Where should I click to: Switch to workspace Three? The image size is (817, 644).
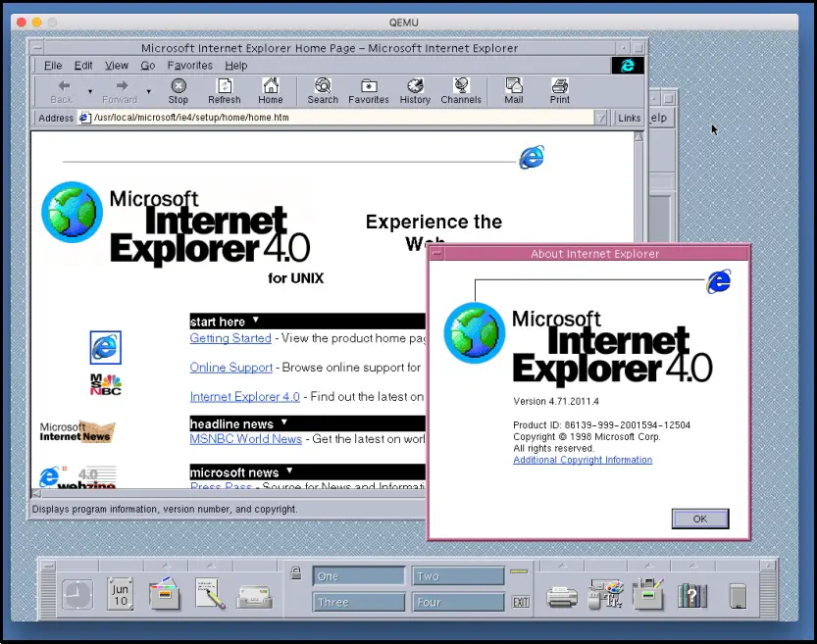click(x=359, y=603)
